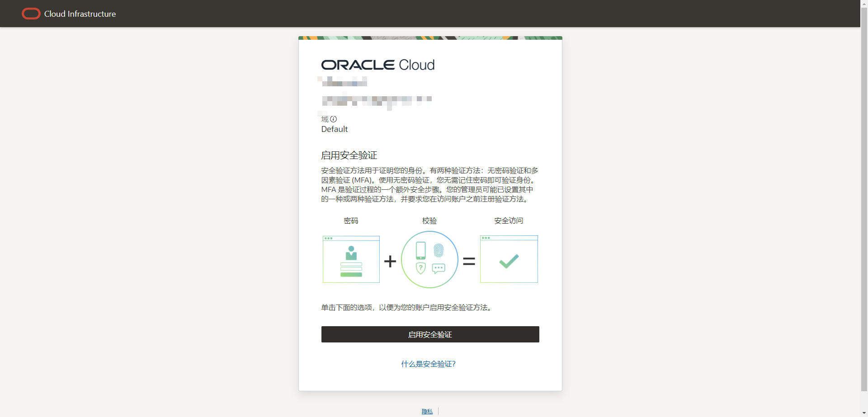
Task: Click the 安全访问 label above the illustration
Action: (x=509, y=221)
